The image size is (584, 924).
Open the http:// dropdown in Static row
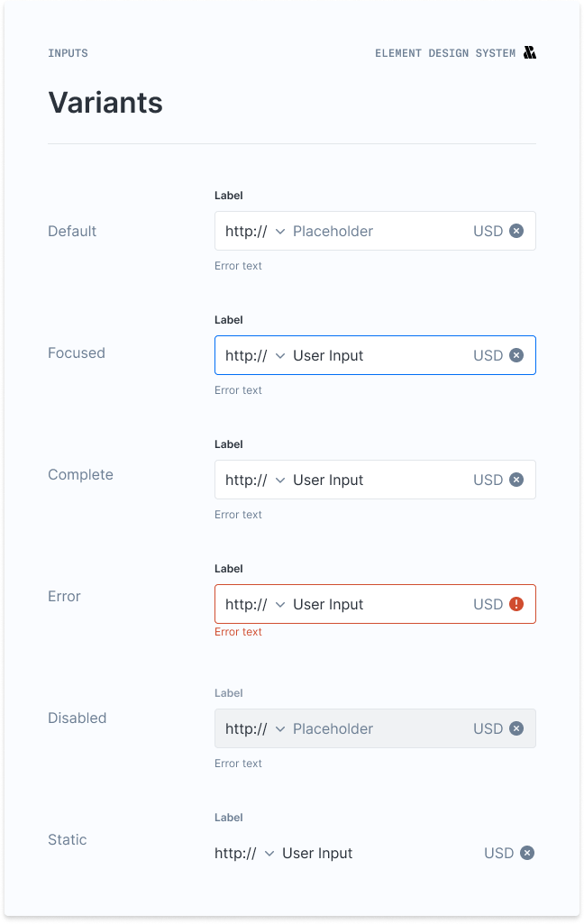pos(269,854)
